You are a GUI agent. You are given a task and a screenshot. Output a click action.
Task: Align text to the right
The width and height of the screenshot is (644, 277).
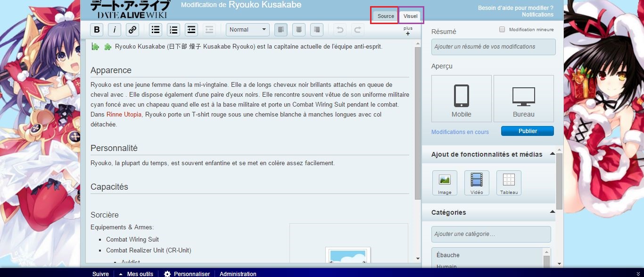[x=317, y=30]
